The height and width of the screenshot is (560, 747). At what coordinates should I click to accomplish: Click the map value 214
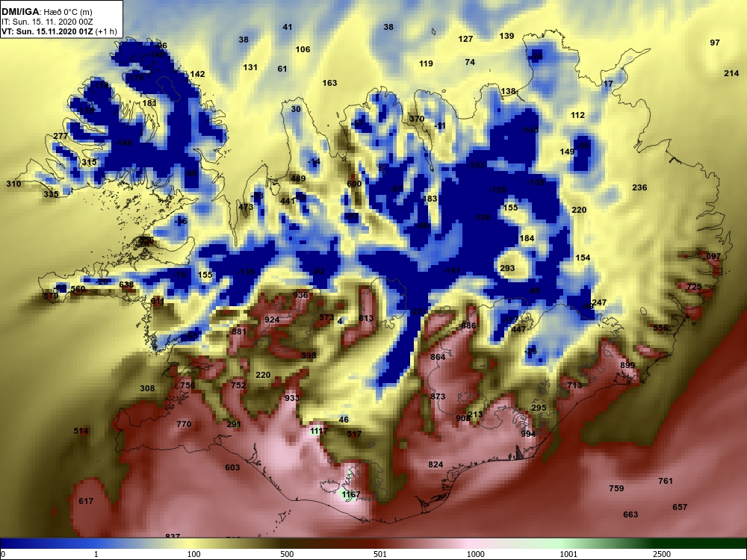731,73
